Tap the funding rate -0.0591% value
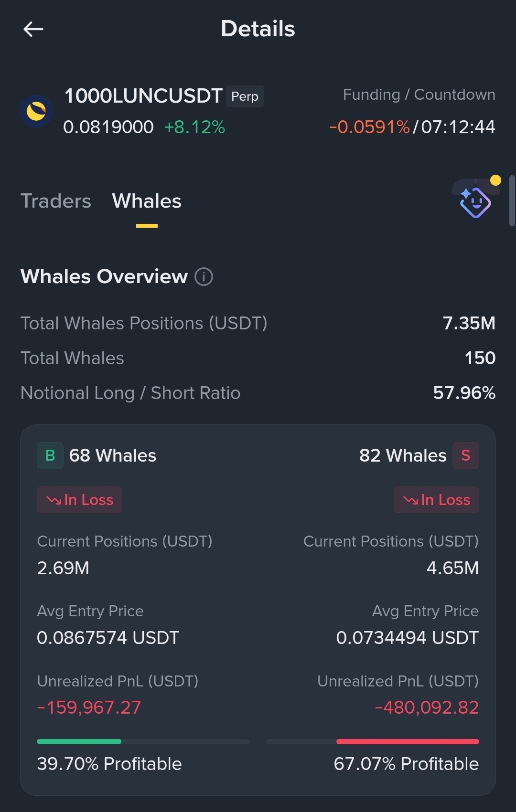Image resolution: width=516 pixels, height=812 pixels. coord(369,127)
